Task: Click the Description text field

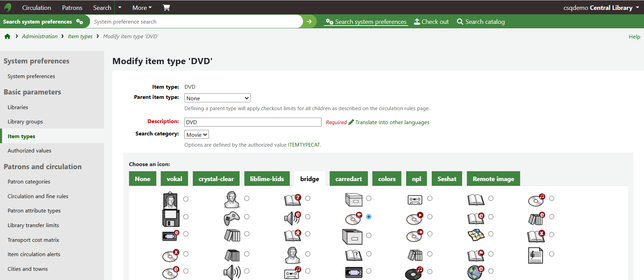Action: (253, 122)
